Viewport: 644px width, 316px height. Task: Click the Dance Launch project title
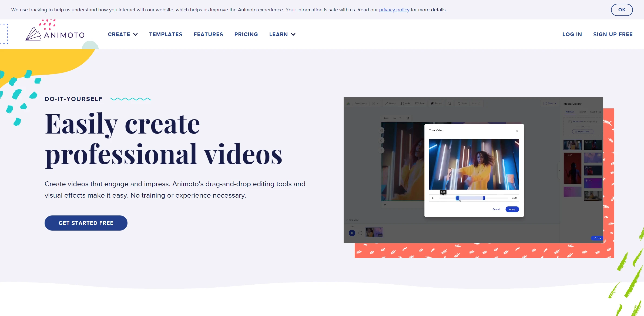point(361,103)
